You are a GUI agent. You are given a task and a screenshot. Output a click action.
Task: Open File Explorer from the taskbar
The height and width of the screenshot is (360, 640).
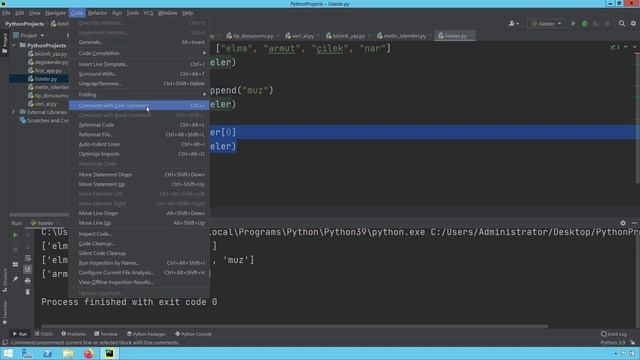(x=68, y=353)
